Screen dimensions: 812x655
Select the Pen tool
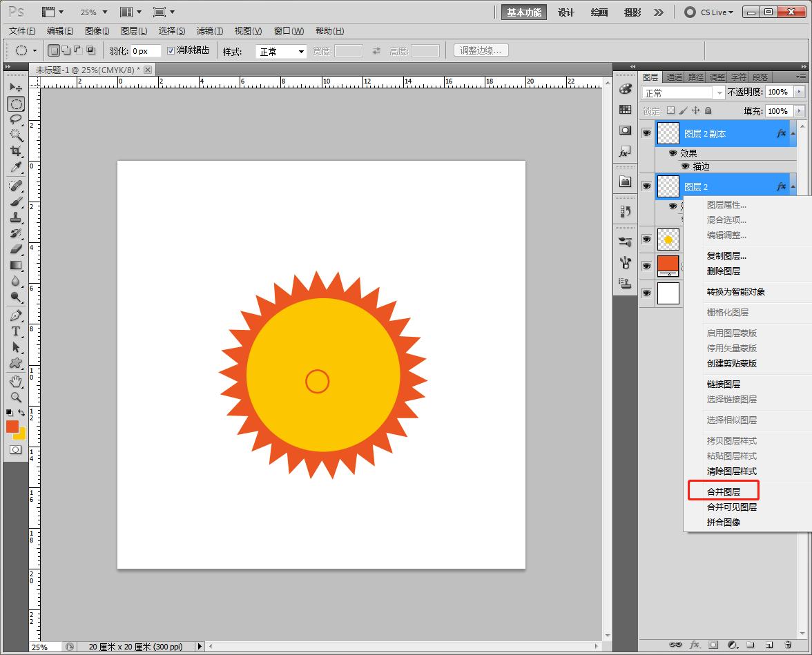pyautogui.click(x=15, y=315)
